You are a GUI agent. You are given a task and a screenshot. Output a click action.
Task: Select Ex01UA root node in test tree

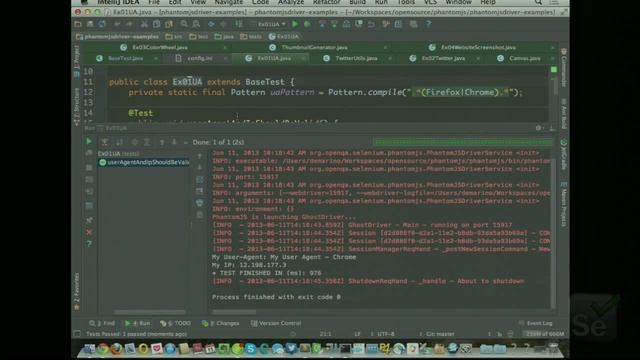[x=118, y=153]
